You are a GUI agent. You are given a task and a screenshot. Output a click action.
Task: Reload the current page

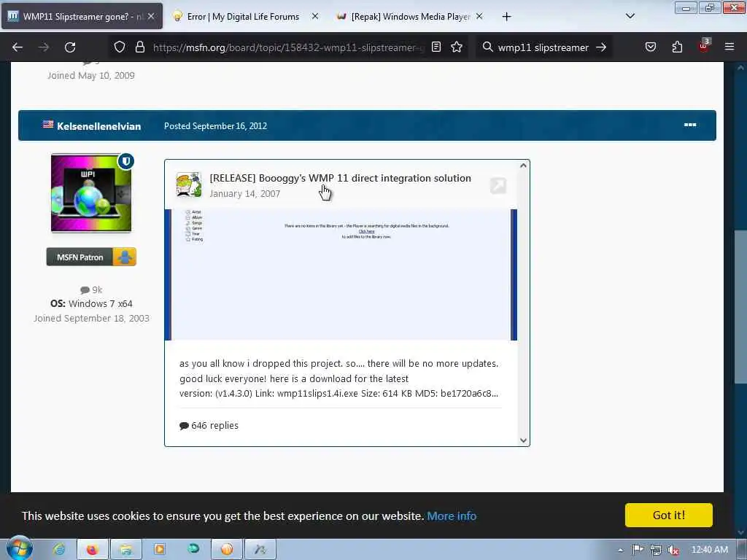tap(70, 47)
